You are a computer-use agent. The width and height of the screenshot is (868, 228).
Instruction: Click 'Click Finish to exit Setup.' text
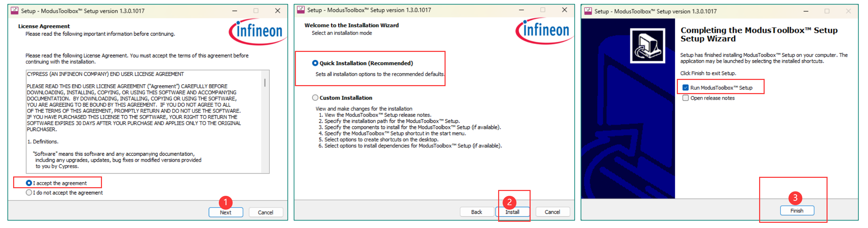(x=708, y=73)
